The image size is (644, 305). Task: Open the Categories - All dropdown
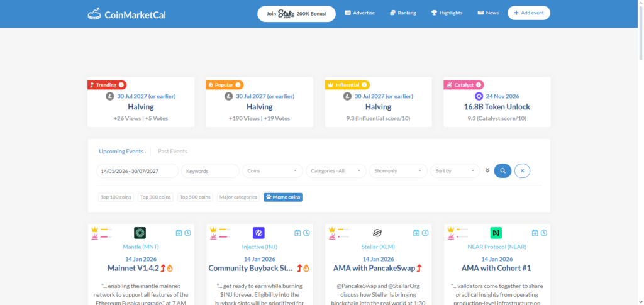tap(336, 171)
